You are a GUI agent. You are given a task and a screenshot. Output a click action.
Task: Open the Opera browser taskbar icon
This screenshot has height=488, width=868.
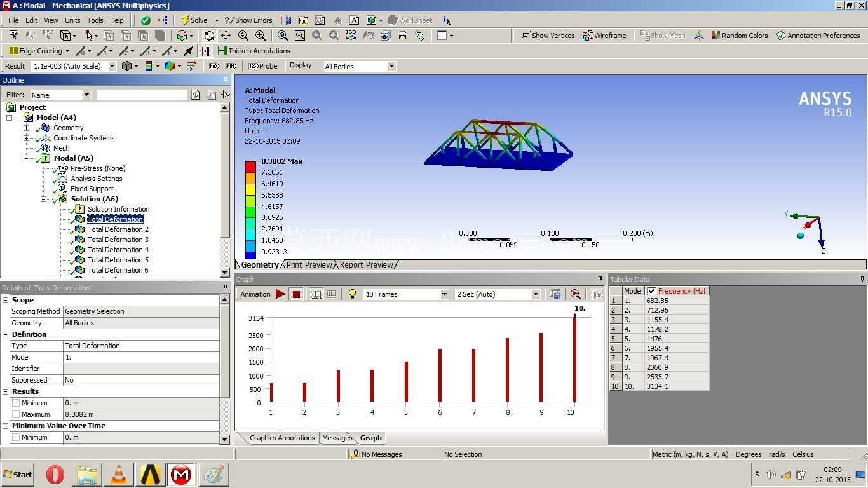55,475
